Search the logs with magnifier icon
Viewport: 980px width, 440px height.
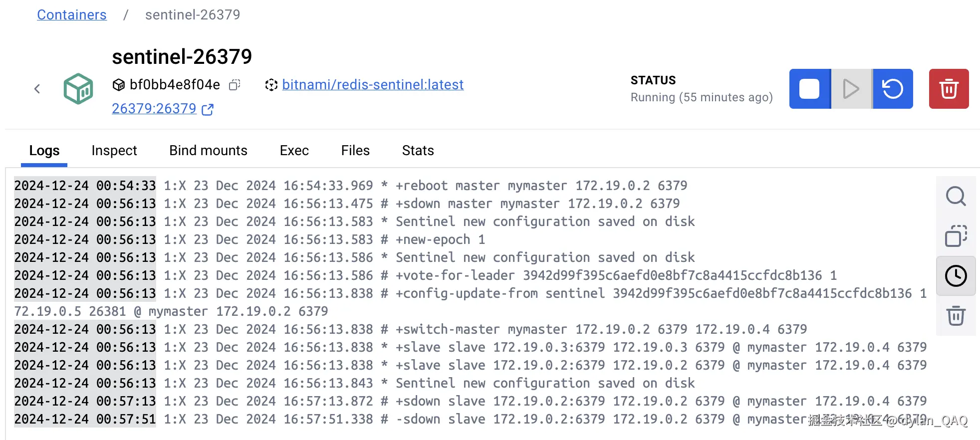[x=956, y=196]
